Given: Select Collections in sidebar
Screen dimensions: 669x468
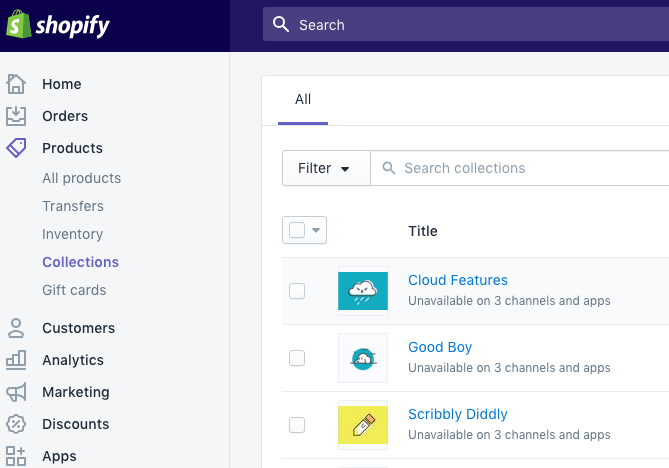Looking at the screenshot, I should click(x=80, y=262).
